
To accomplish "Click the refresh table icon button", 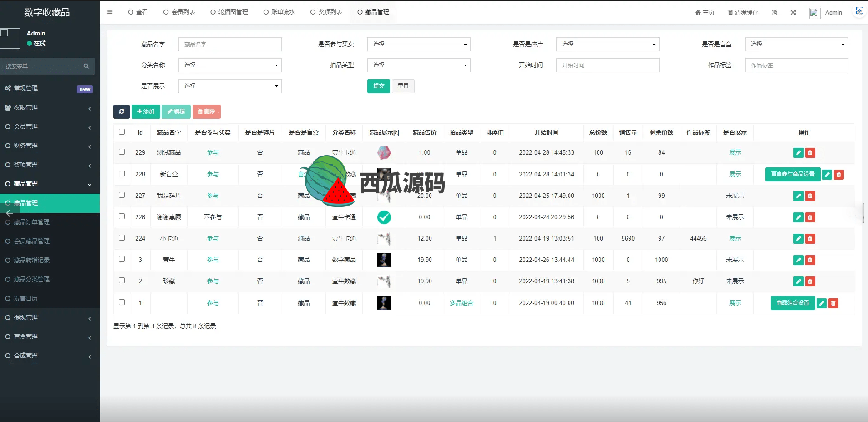I will click(122, 111).
